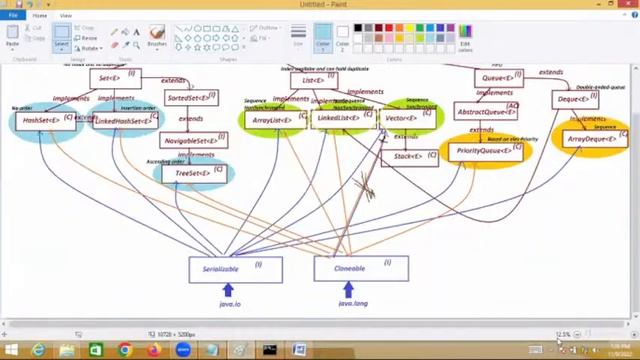Activate the Color 1 box
The height and width of the screenshot is (360, 640).
pos(323,38)
